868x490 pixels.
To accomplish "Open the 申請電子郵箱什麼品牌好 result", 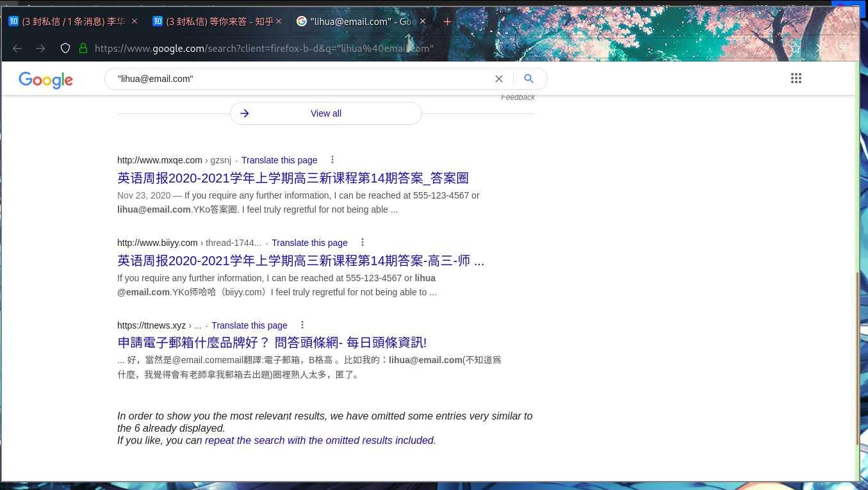I will 272,343.
